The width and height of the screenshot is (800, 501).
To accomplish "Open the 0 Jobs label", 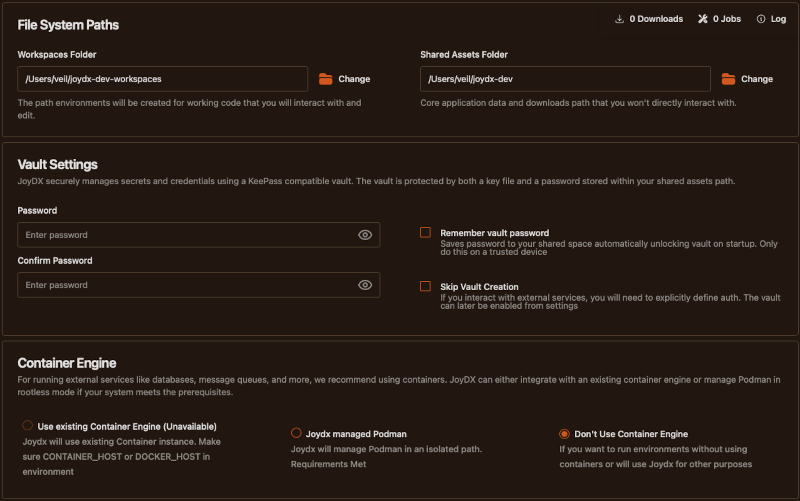I will [x=729, y=19].
